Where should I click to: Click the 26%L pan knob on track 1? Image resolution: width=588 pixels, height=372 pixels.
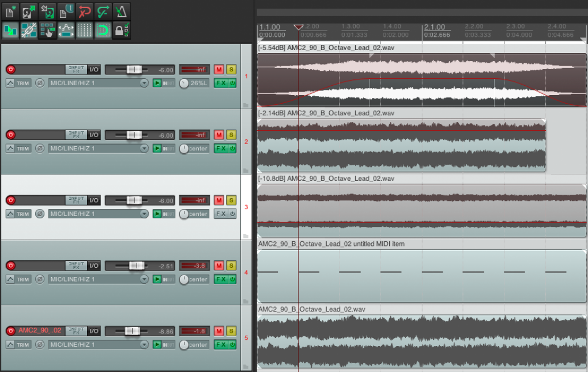[x=184, y=83]
